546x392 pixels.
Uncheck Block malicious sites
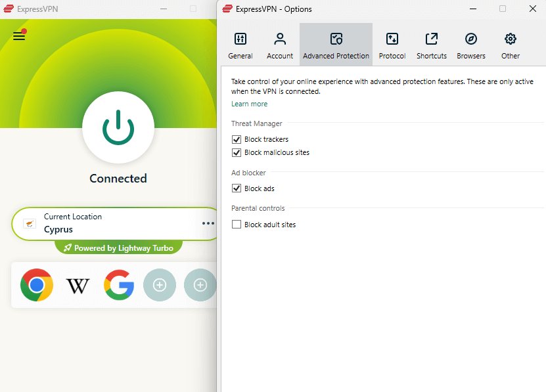[x=236, y=152]
